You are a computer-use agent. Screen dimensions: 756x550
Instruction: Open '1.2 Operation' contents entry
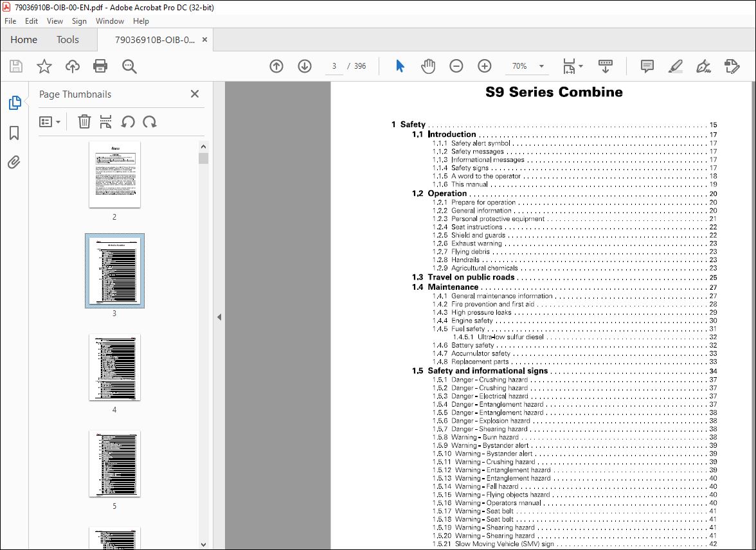pyautogui.click(x=564, y=194)
